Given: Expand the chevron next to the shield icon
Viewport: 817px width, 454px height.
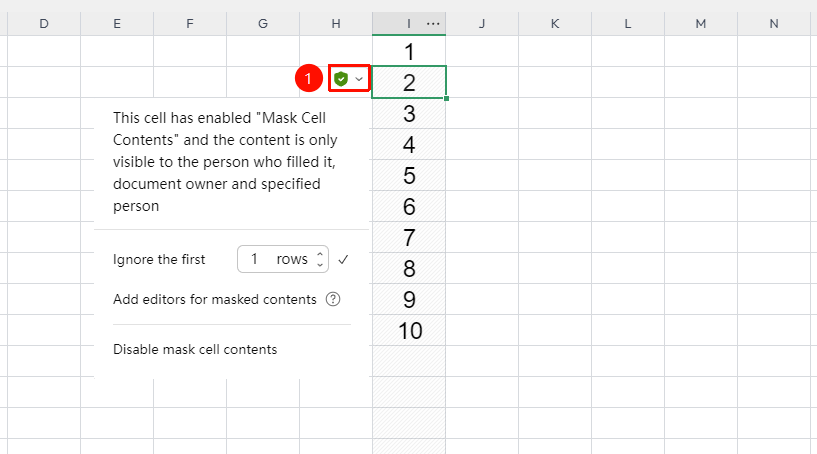Looking at the screenshot, I should point(359,79).
